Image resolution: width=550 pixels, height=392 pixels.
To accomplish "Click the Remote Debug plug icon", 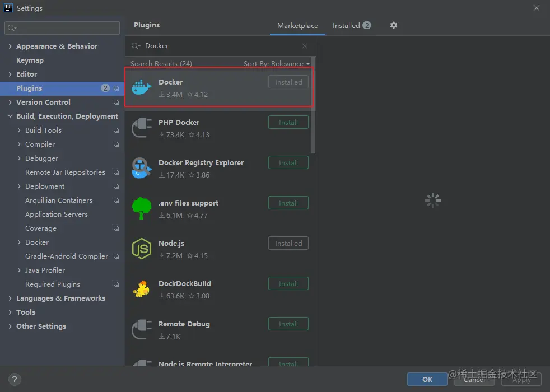I will 141,330.
